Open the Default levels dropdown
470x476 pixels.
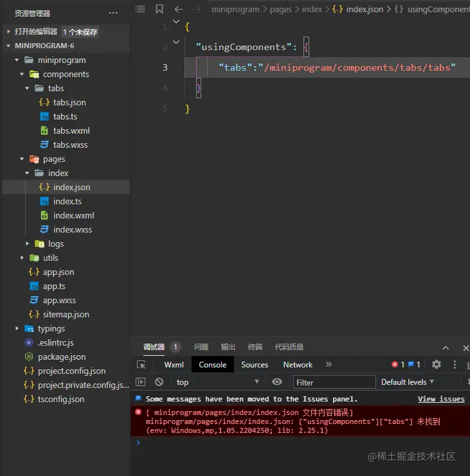coord(408,382)
